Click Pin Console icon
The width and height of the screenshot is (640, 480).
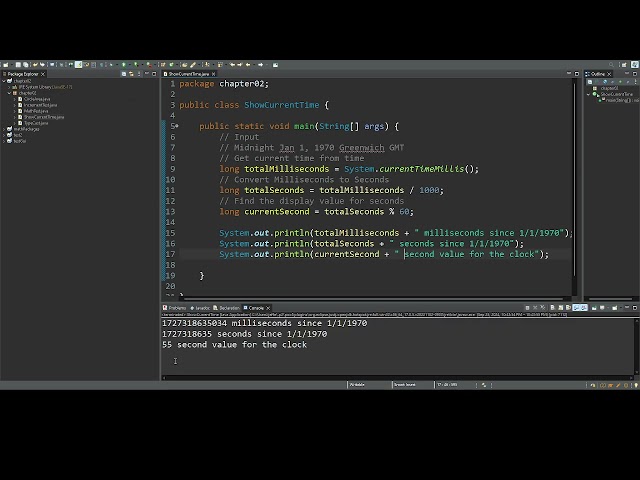pyautogui.click(x=594, y=308)
